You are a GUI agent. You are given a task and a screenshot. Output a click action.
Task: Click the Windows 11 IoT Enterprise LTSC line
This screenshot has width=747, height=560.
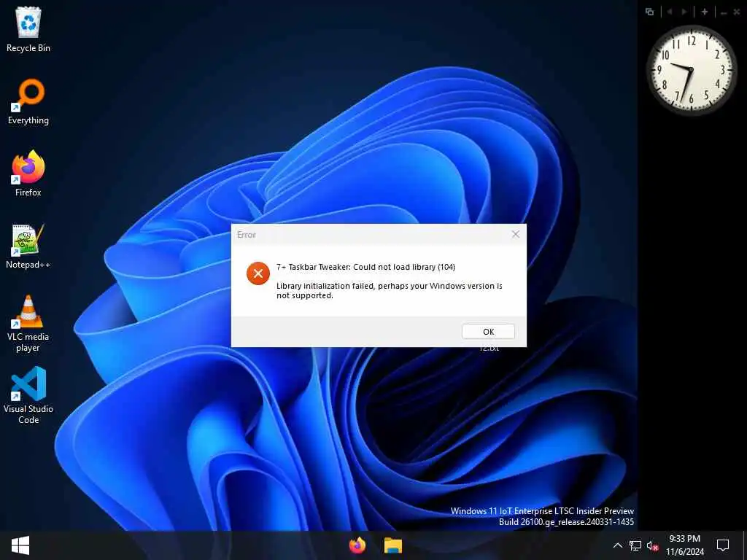coord(542,511)
